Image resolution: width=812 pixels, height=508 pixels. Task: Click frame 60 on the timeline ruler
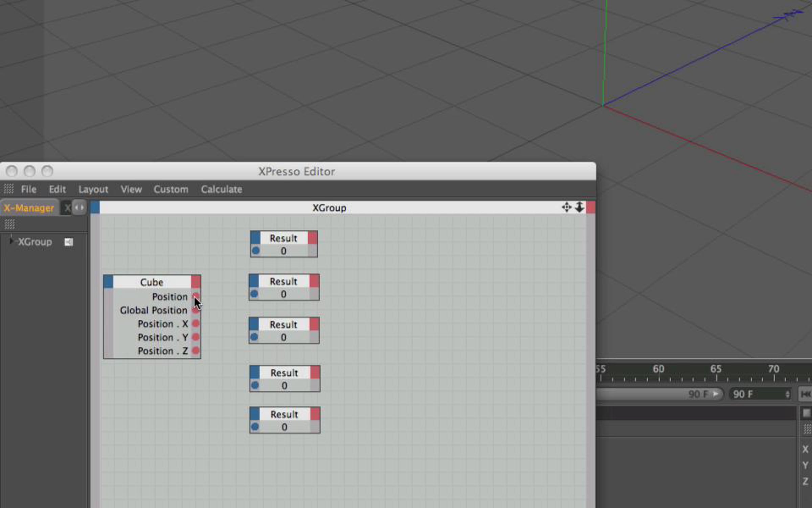pos(658,369)
